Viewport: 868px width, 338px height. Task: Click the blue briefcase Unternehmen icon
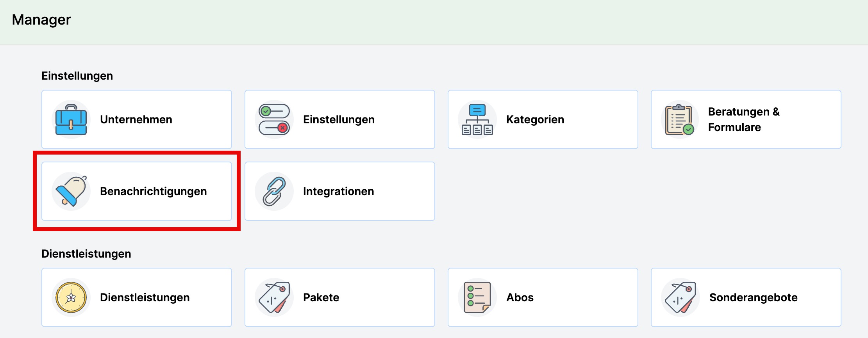point(71,119)
